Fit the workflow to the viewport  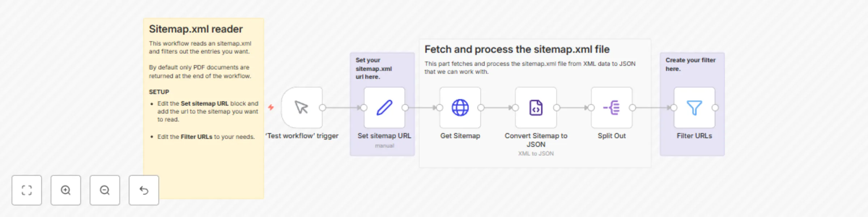(x=26, y=190)
